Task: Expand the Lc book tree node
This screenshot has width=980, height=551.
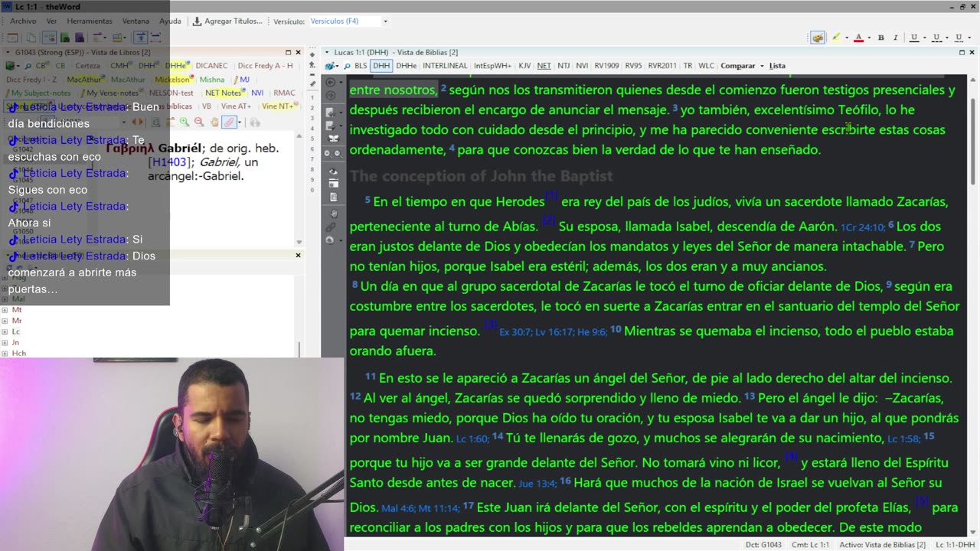Action: 5,331
